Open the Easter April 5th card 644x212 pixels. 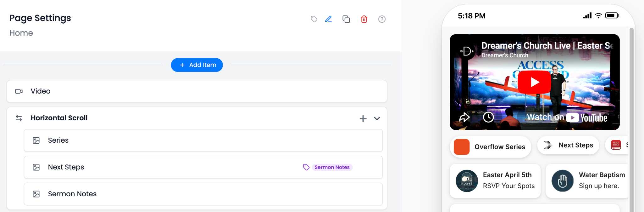tap(495, 180)
